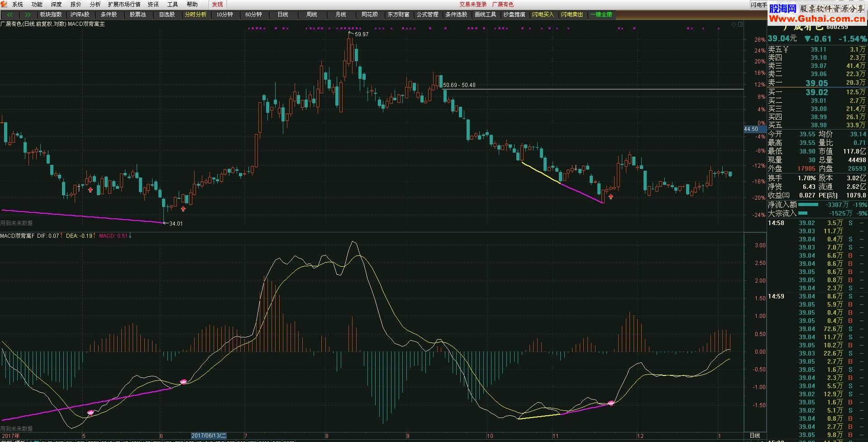Click the red buy arrow near May

click(91, 190)
